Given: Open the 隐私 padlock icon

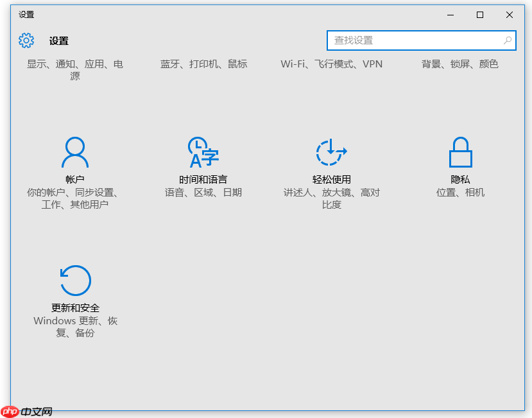Looking at the screenshot, I should point(459,152).
